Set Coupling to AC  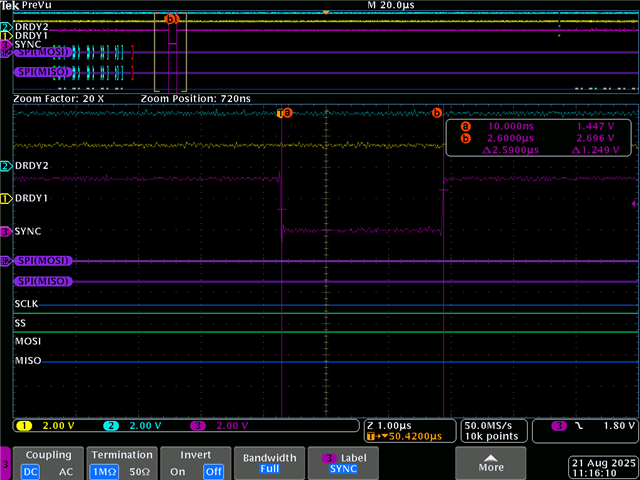point(65,472)
